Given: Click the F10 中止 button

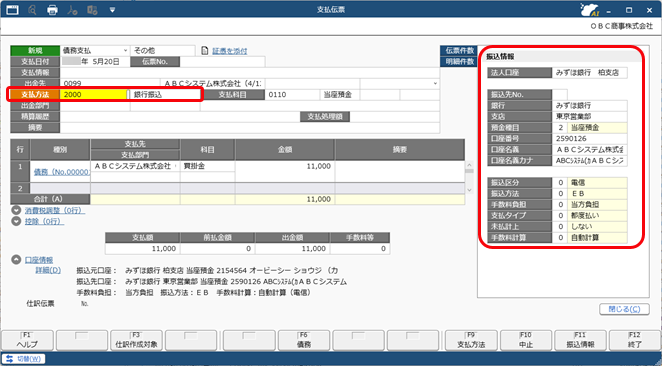Looking at the screenshot, I should tap(526, 340).
